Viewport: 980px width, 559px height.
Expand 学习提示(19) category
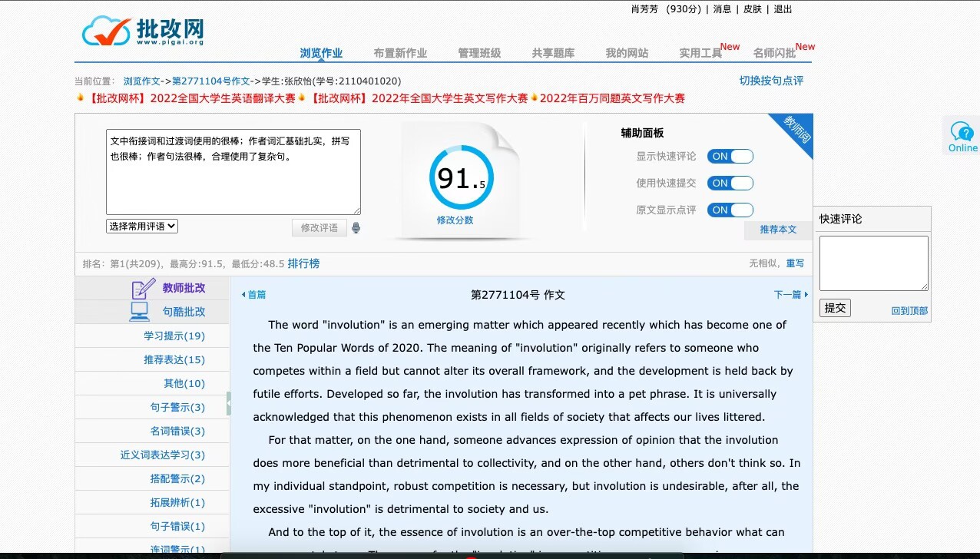(174, 336)
